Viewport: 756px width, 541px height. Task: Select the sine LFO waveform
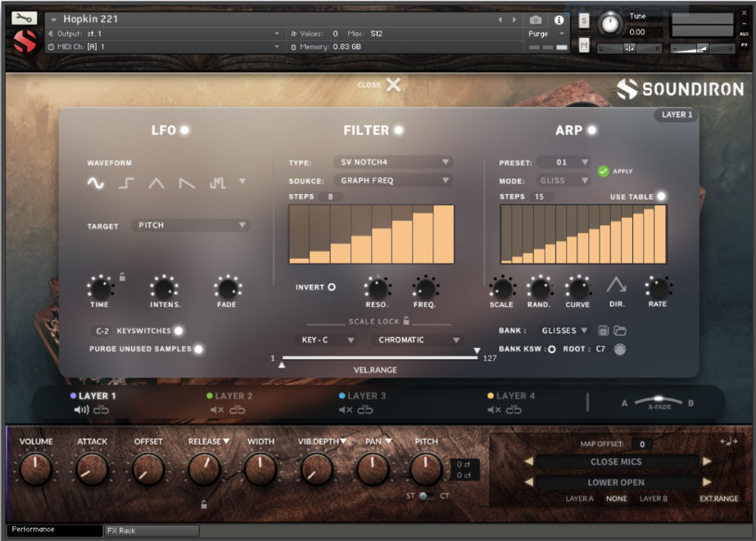pyautogui.click(x=95, y=183)
